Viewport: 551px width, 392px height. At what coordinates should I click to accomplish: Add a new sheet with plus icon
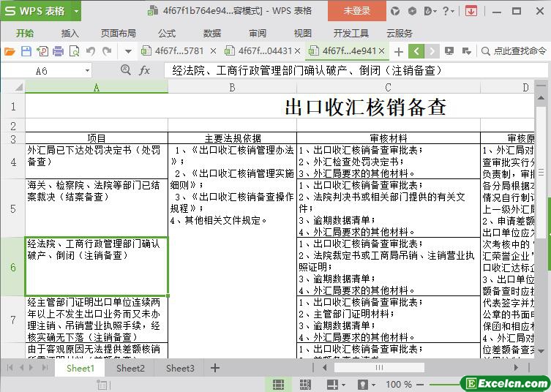[215, 368]
